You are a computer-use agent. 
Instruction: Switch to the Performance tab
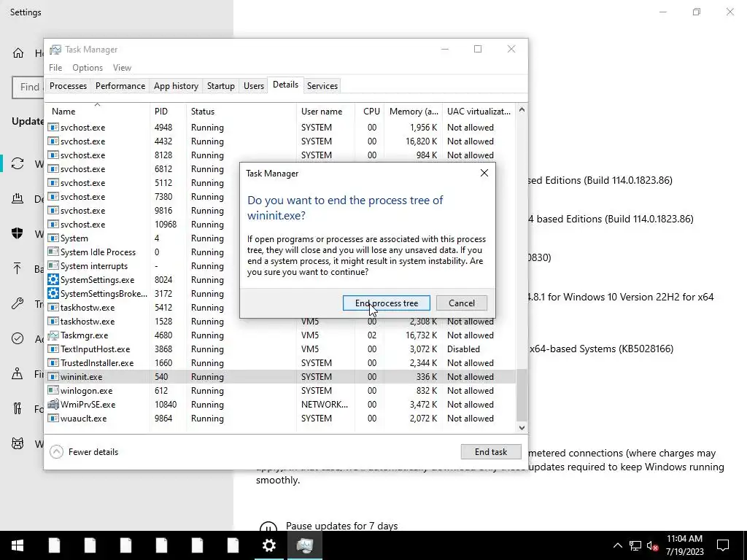click(120, 86)
